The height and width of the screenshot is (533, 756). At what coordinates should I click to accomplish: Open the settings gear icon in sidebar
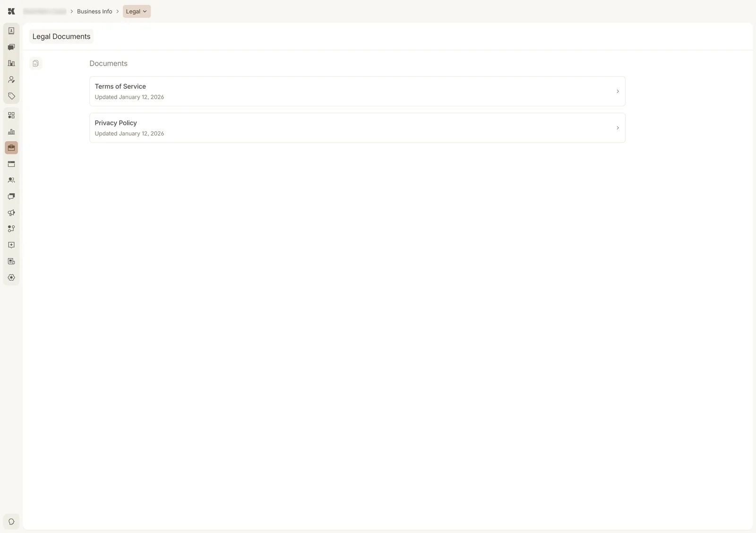(11, 278)
